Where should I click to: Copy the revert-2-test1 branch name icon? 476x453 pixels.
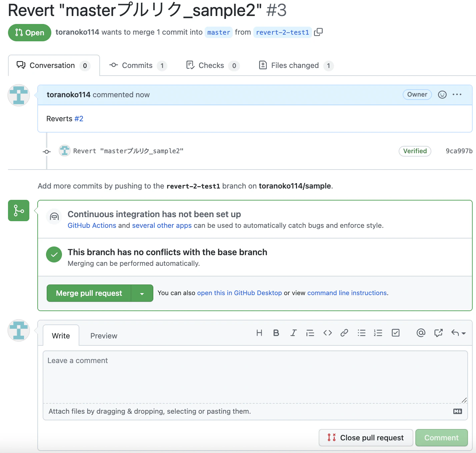click(x=318, y=32)
